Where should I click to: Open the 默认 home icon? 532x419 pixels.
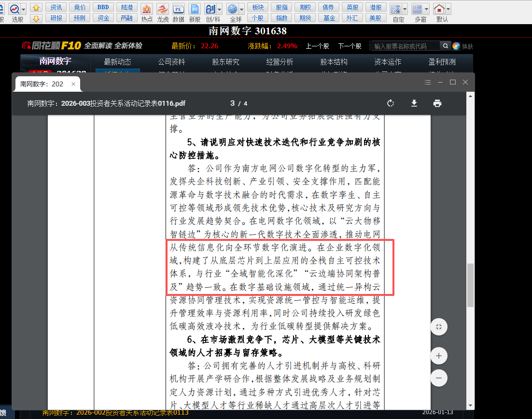439,9
